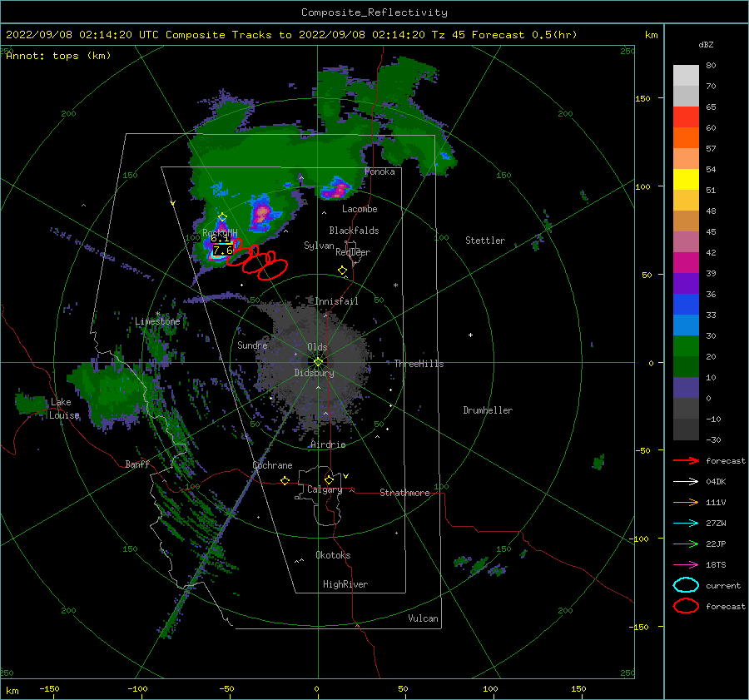Click the 'current' legend text

click(x=723, y=586)
